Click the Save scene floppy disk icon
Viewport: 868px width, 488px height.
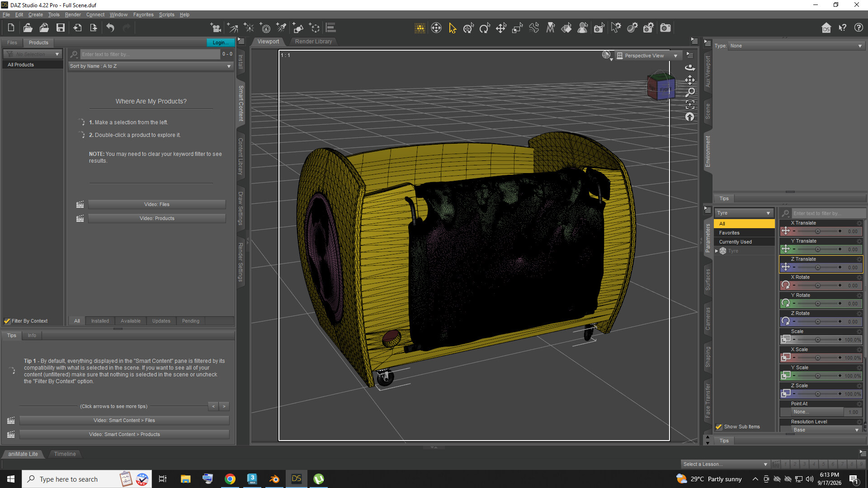click(x=60, y=28)
